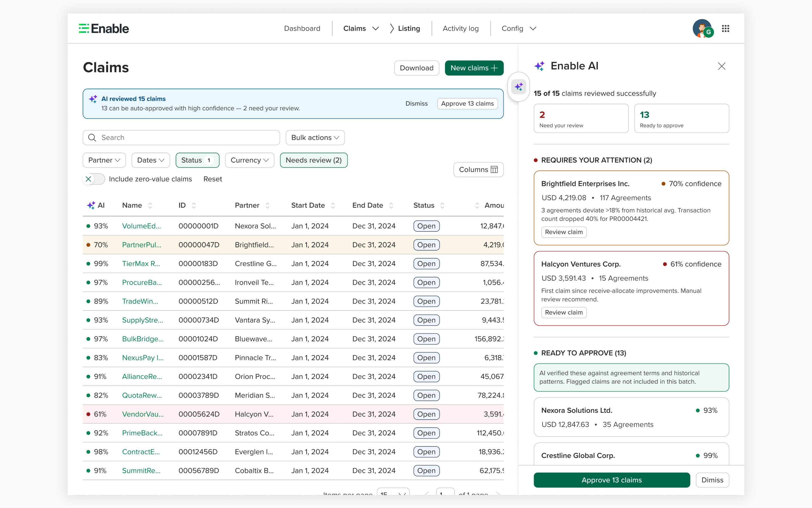Open the Dates filter dropdown
The image size is (812, 508).
tap(151, 160)
